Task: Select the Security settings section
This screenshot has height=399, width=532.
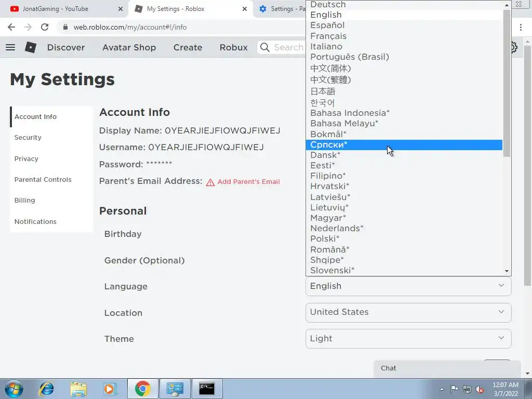Action: tap(51, 137)
